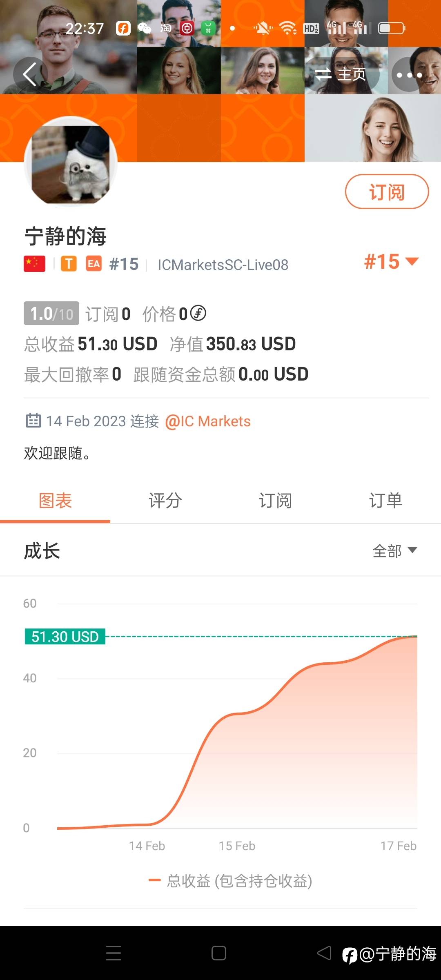Tap the 主页 switch button
Image resolution: width=441 pixels, height=980 pixels.
[x=341, y=74]
